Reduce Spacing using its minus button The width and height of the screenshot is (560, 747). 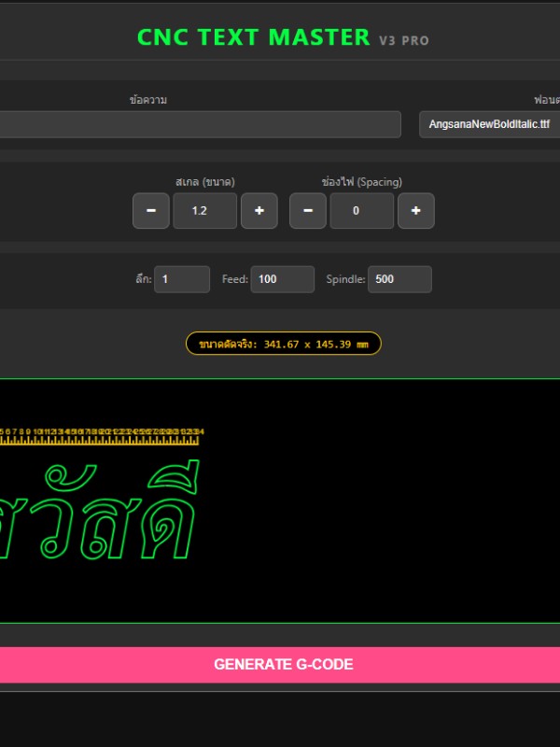pyautogui.click(x=307, y=211)
